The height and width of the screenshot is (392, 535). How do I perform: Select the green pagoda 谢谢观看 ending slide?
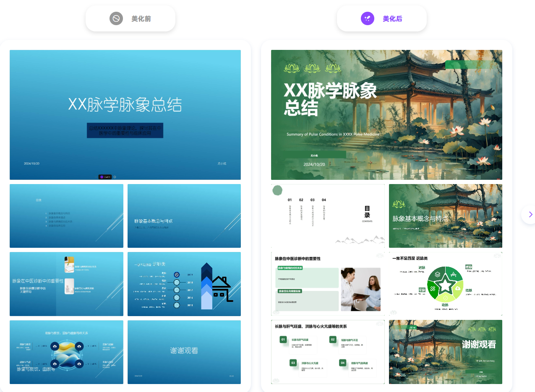[446, 352]
